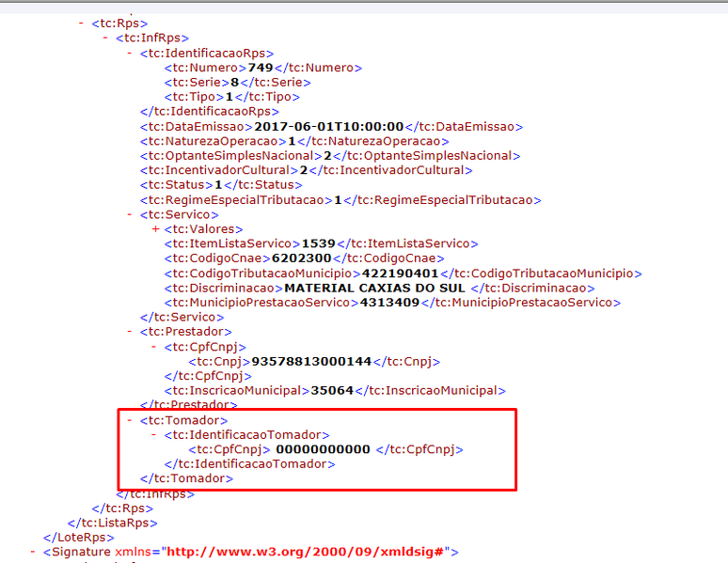The image size is (728, 563).
Task: Select ItemListaServico value 1539
Action: point(319,243)
